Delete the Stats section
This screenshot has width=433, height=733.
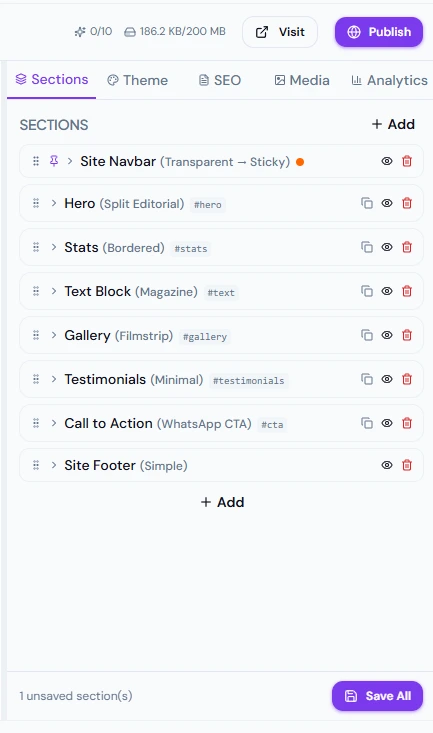pyautogui.click(x=407, y=247)
